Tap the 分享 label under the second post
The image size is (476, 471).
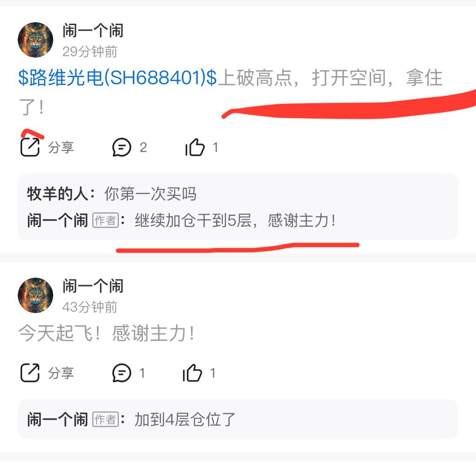61,373
